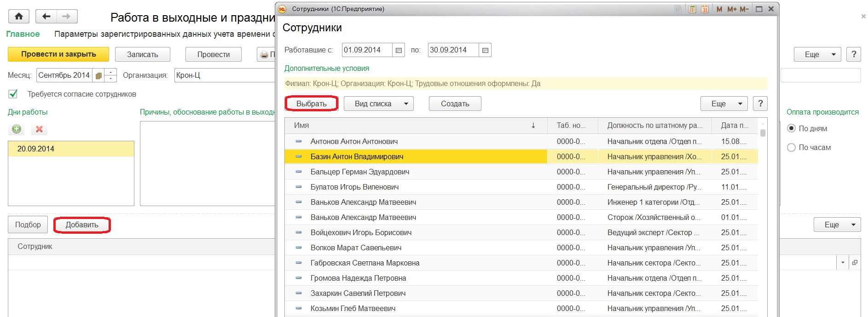Open help in the main document toolbar
The width and height of the screenshot is (868, 317).
[x=854, y=54]
